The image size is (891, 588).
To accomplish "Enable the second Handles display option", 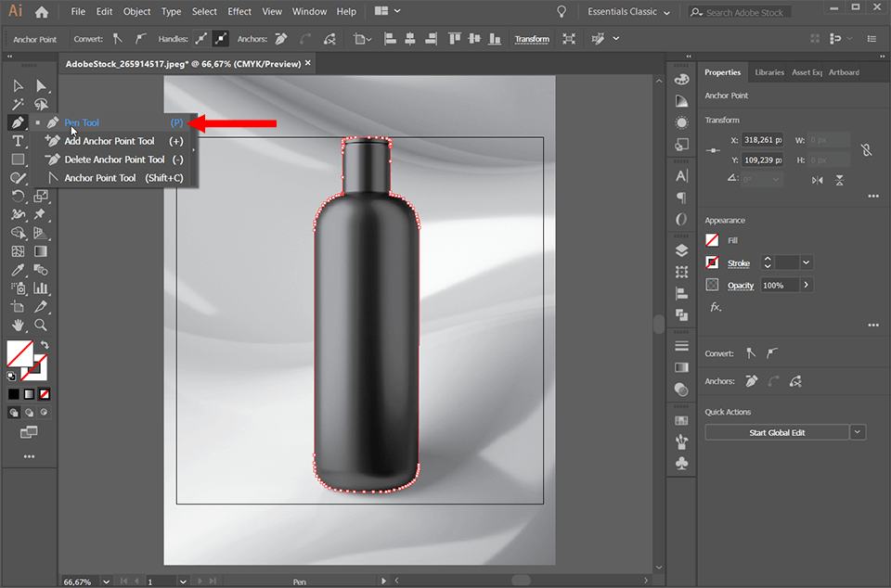I will pos(220,39).
